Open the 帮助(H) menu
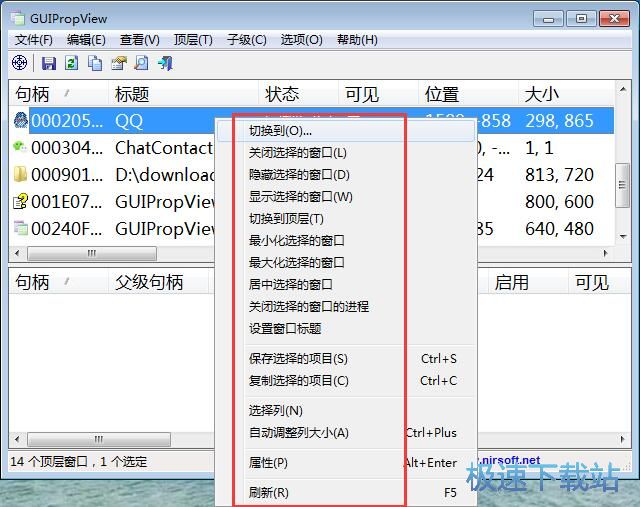 (x=357, y=40)
